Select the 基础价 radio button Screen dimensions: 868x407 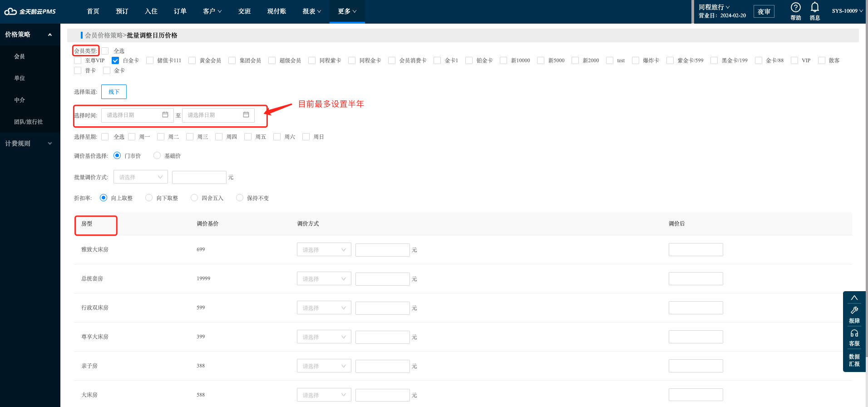tap(157, 155)
